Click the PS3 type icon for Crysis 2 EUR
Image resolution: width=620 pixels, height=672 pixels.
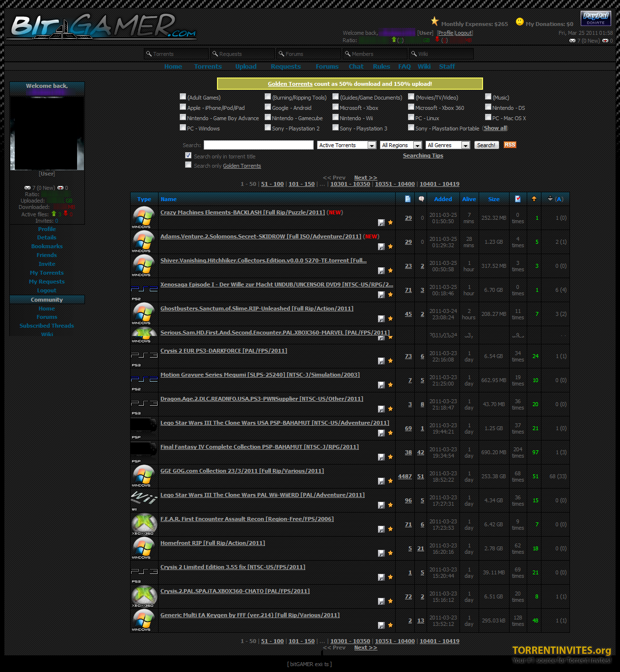143,357
